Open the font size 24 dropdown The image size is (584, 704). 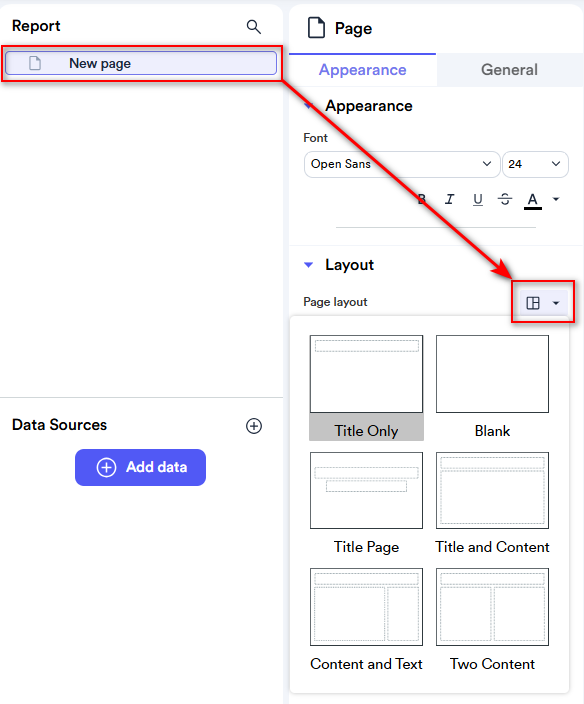coord(535,164)
